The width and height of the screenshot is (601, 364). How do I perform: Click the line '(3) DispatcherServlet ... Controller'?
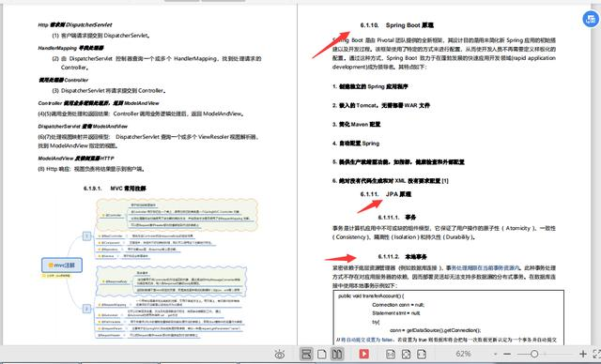pyautogui.click(x=109, y=91)
